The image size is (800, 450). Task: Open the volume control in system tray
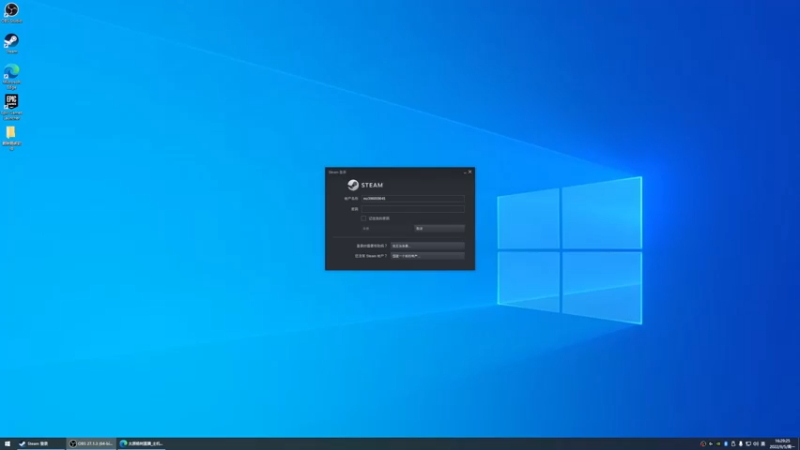tap(756, 444)
